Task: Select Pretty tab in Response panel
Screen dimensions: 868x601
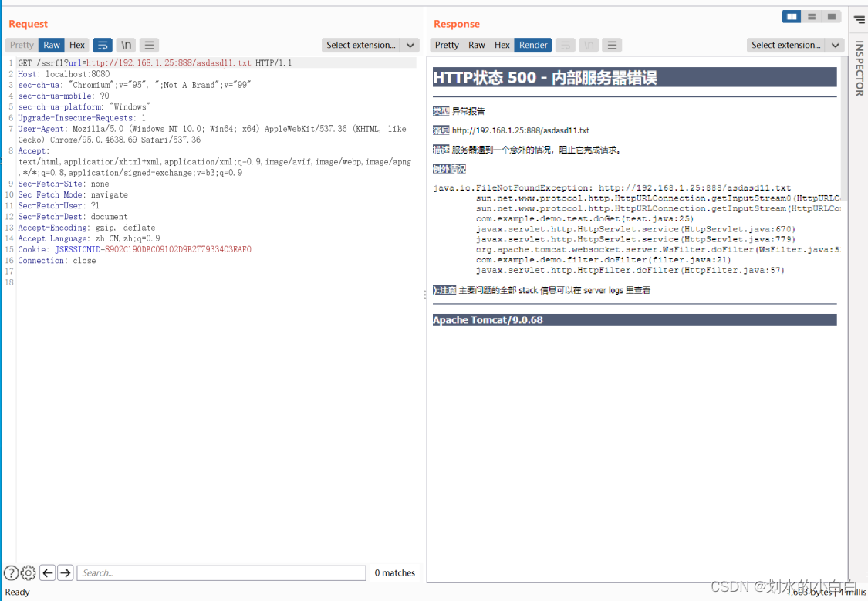Action: point(447,46)
